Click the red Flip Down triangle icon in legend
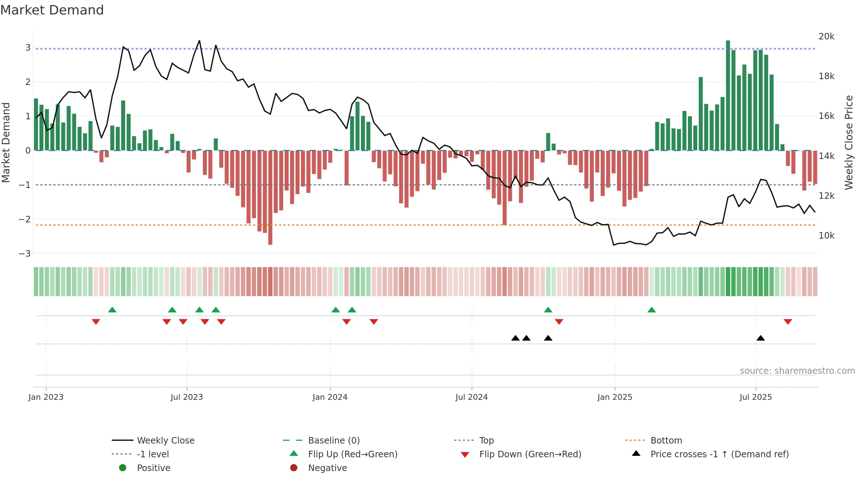Viewport: 868px width, 488px height. click(465, 455)
